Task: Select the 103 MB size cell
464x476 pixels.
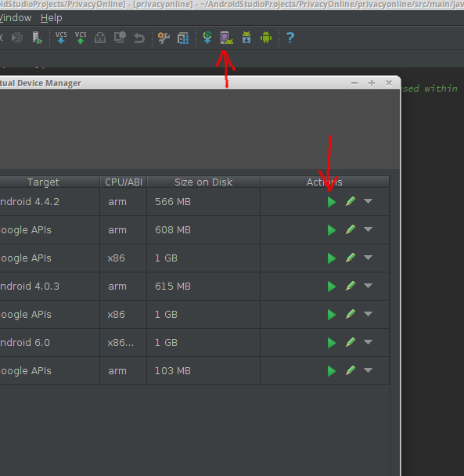Action: coord(203,371)
